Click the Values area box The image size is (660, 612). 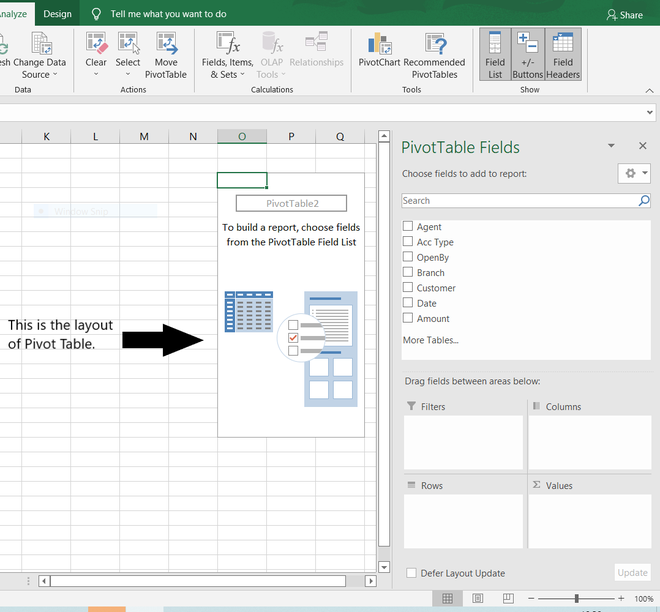pyautogui.click(x=590, y=521)
